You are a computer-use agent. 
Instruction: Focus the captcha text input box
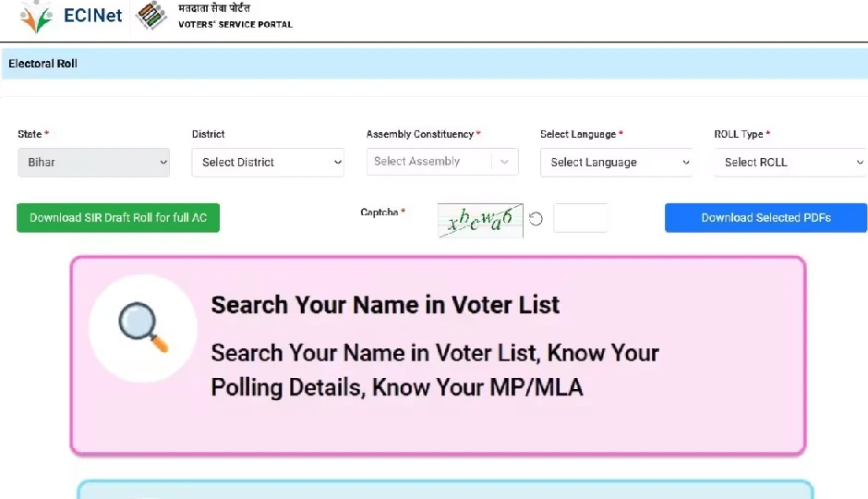[581, 218]
